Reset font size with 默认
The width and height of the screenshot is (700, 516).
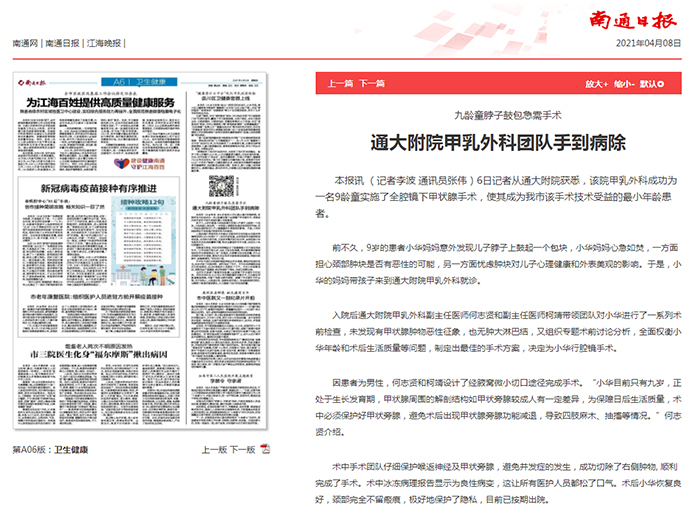[653, 84]
